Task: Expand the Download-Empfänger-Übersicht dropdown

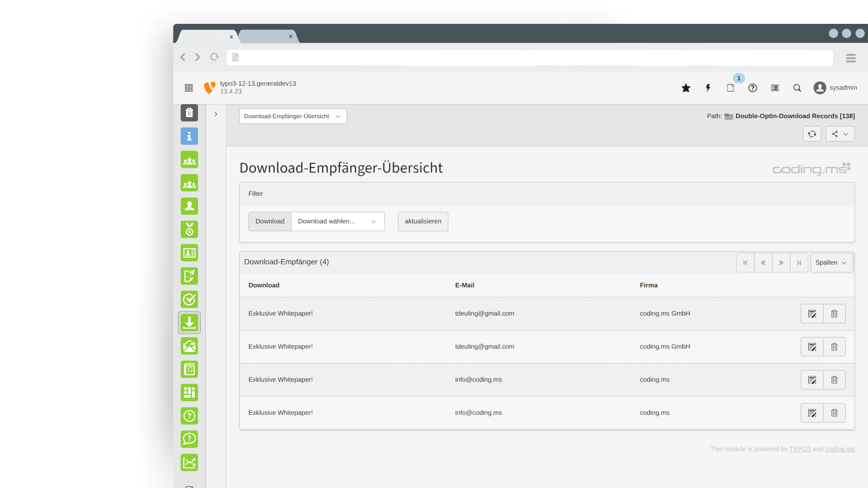Action: pyautogui.click(x=293, y=116)
